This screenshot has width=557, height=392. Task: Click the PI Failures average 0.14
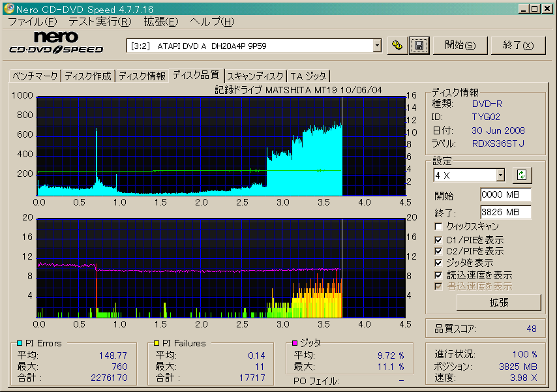256,355
